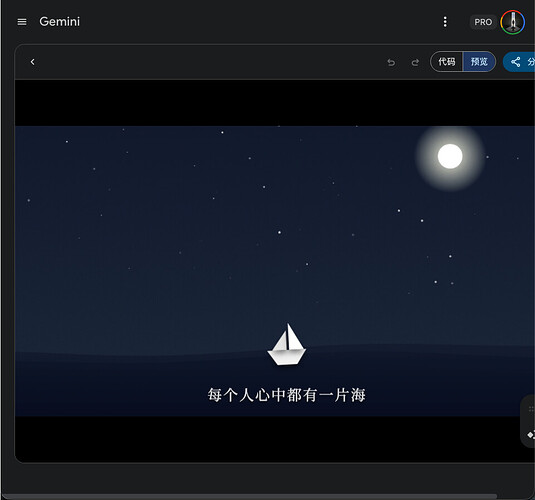Click the text 每个人心中都有一片海
The height and width of the screenshot is (500, 535).
pyautogui.click(x=287, y=395)
